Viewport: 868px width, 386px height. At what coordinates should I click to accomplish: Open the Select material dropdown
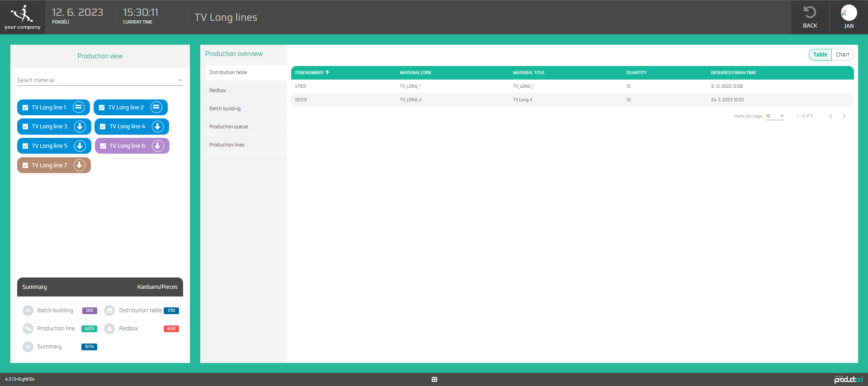[99, 80]
